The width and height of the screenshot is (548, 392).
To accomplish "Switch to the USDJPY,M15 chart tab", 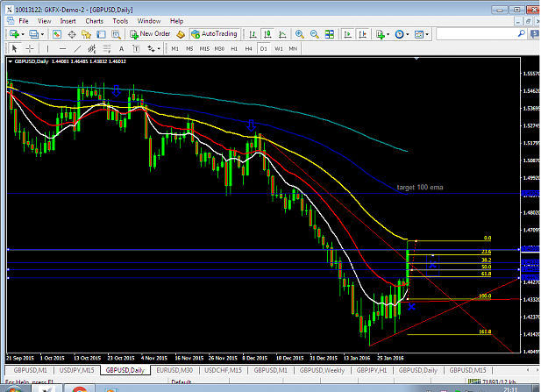I will tap(76, 370).
